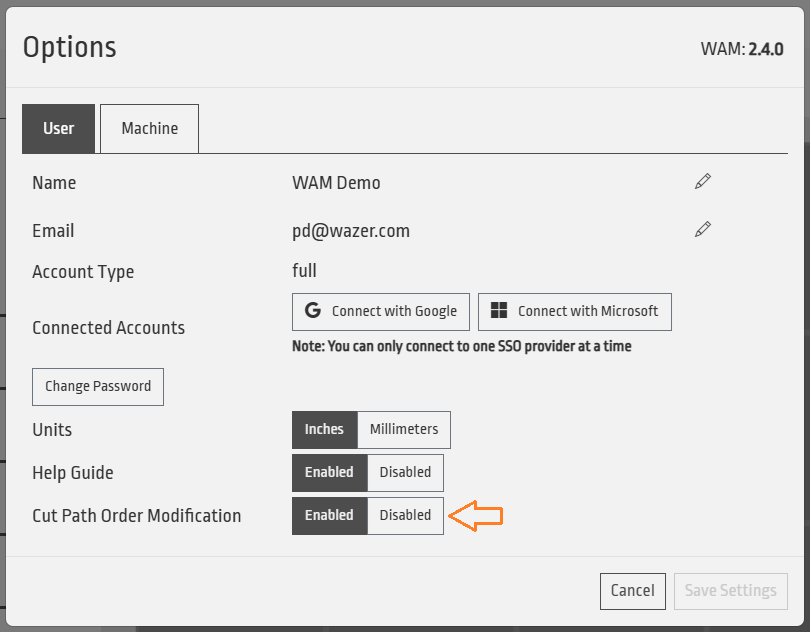Enable the Help Guide
The image size is (810, 632).
(329, 472)
